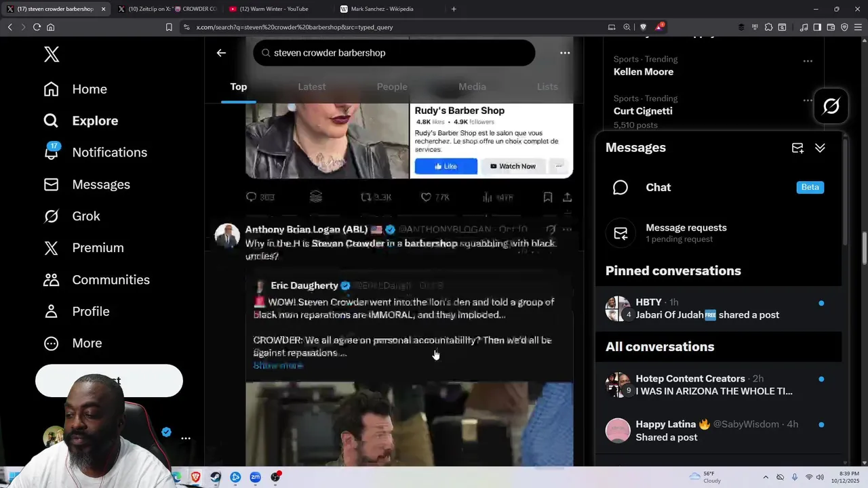Go to Home in the left sidebar
Viewport: 868px width, 488px height.
pyautogui.click(x=75, y=89)
